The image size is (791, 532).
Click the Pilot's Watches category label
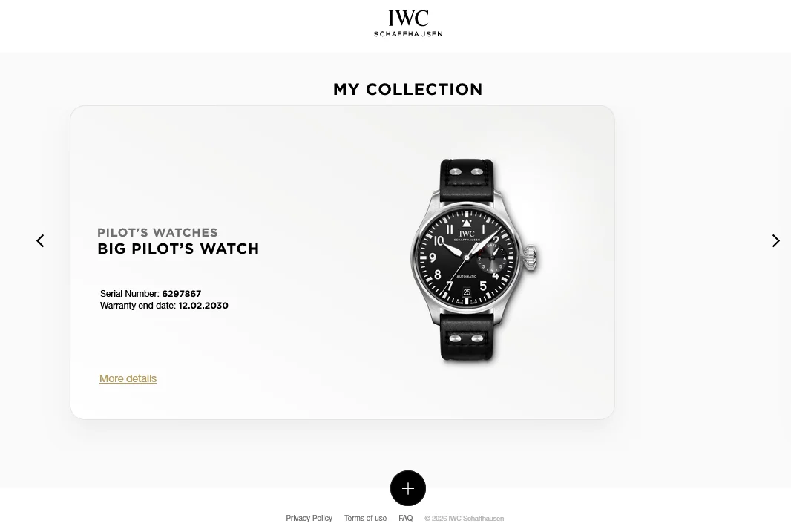[157, 232]
